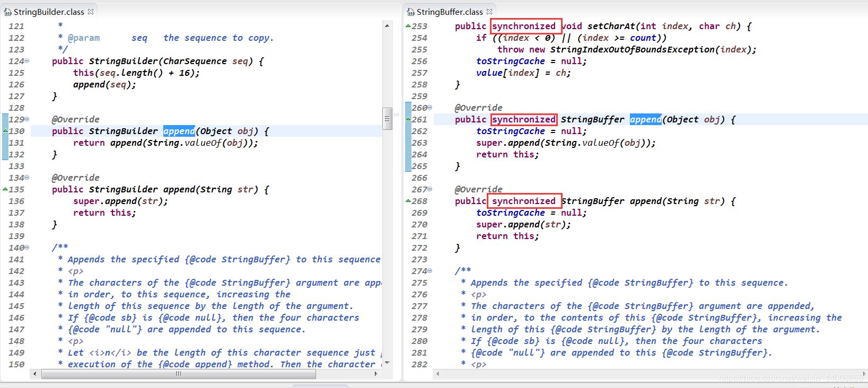Click 'setCharAt' method name on line 253
Image resolution: width=868 pixels, height=388 pixels.
click(611, 26)
